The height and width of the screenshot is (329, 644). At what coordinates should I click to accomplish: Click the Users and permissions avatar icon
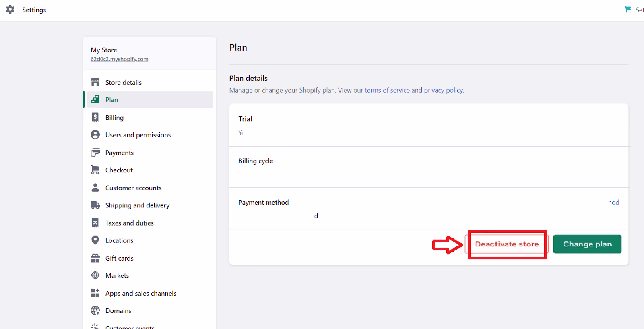click(x=95, y=134)
